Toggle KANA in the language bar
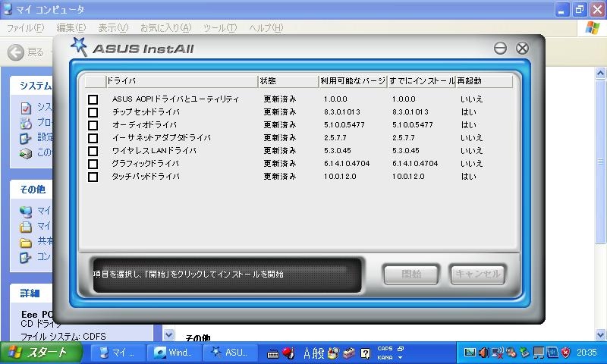The width and height of the screenshot is (607, 364). click(385, 358)
